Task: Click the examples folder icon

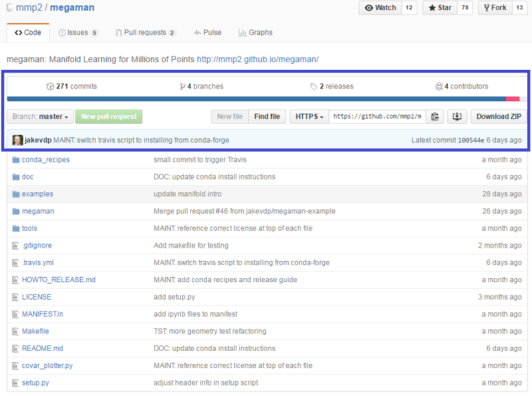Action: (x=16, y=194)
